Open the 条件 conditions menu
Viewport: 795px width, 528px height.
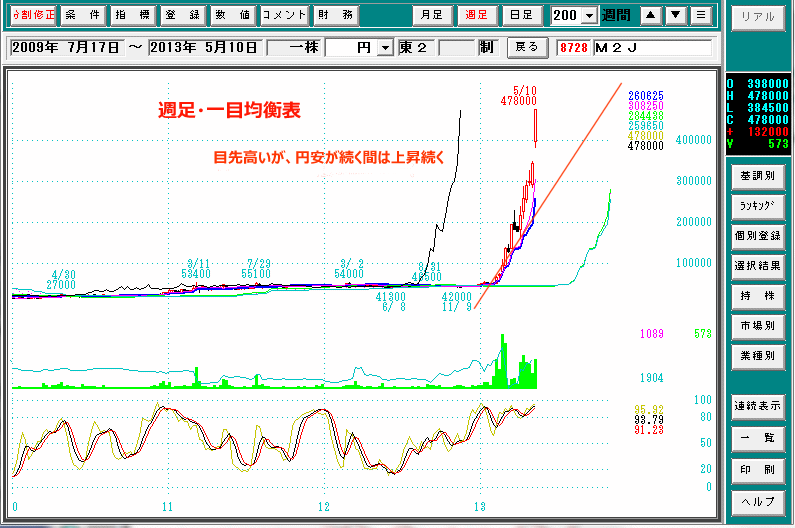click(x=83, y=15)
